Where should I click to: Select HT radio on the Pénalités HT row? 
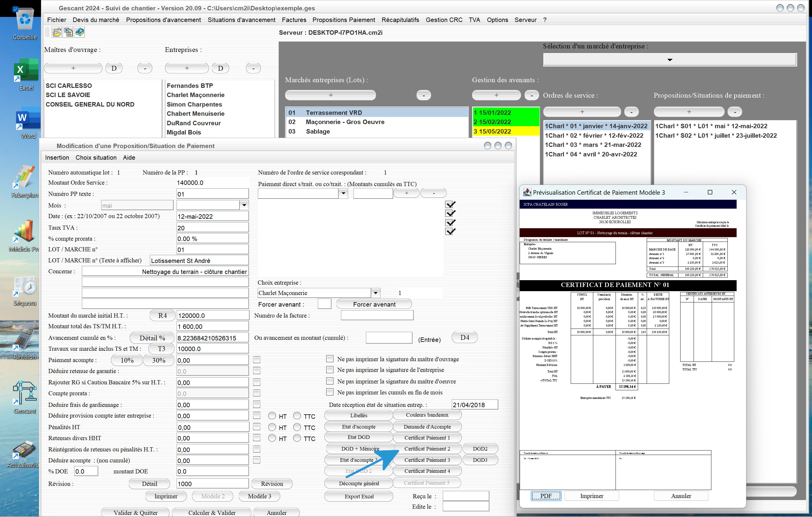point(272,427)
